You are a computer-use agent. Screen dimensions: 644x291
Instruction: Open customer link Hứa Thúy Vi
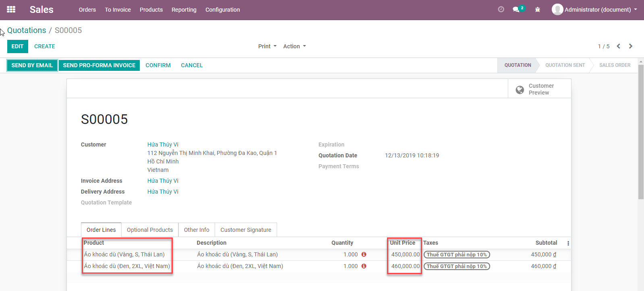tap(163, 144)
